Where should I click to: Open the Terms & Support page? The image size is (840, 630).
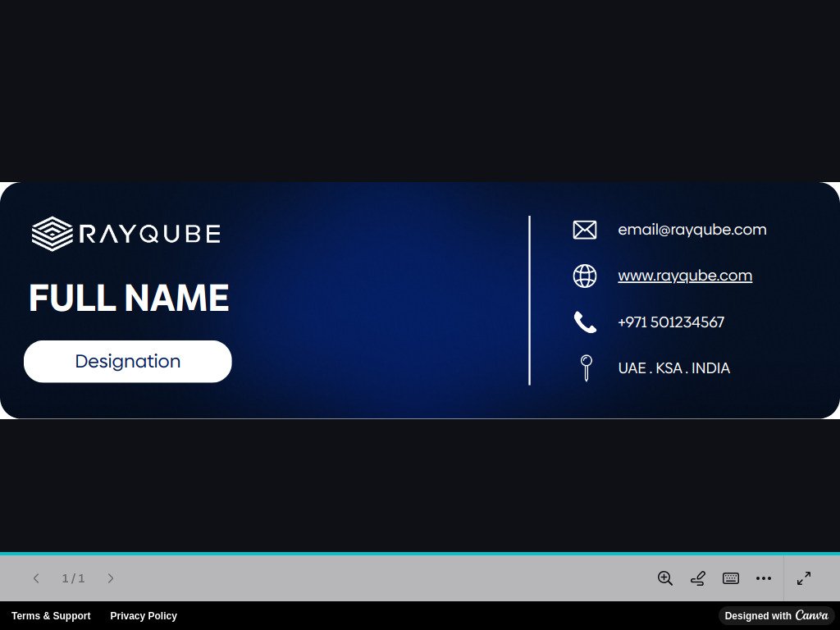pyautogui.click(x=51, y=615)
